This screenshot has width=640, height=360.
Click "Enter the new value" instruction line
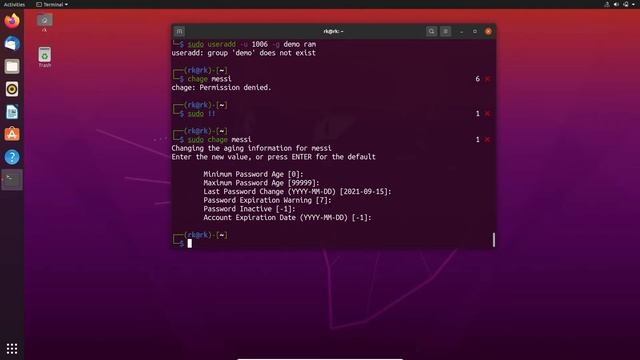(273, 157)
